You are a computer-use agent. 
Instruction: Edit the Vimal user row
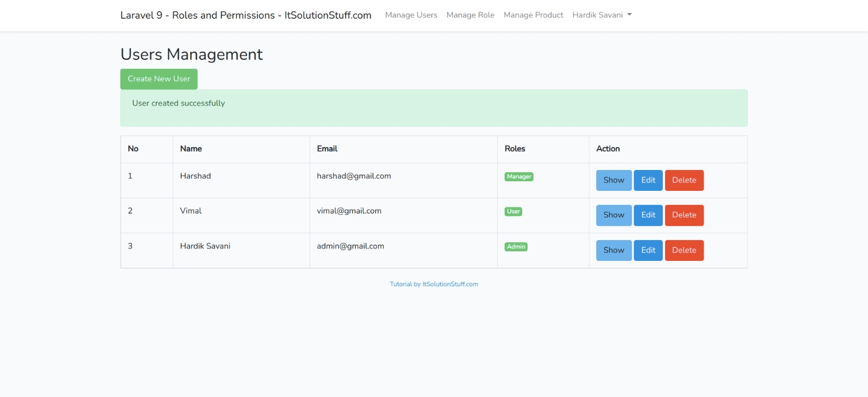648,215
